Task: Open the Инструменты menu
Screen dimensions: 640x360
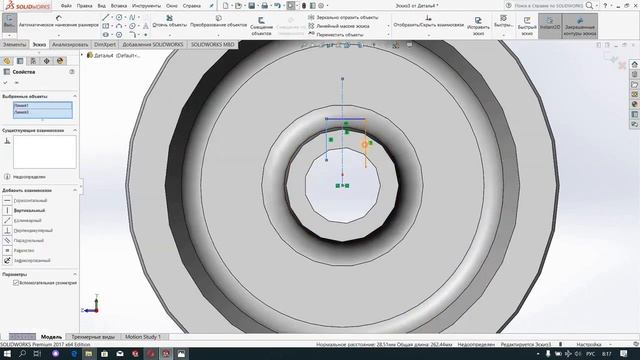Action: coord(147,6)
